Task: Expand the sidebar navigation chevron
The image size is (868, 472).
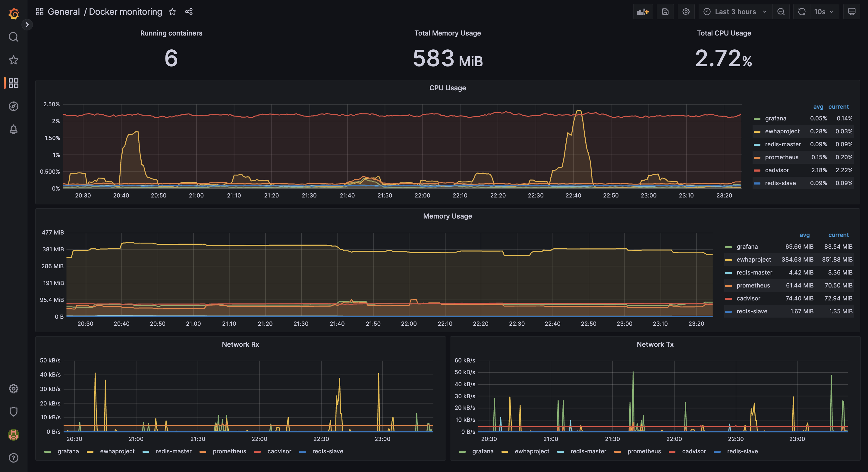Action: click(27, 25)
